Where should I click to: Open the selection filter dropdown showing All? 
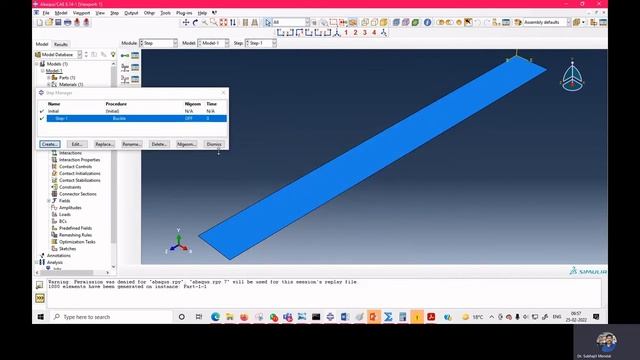point(291,22)
